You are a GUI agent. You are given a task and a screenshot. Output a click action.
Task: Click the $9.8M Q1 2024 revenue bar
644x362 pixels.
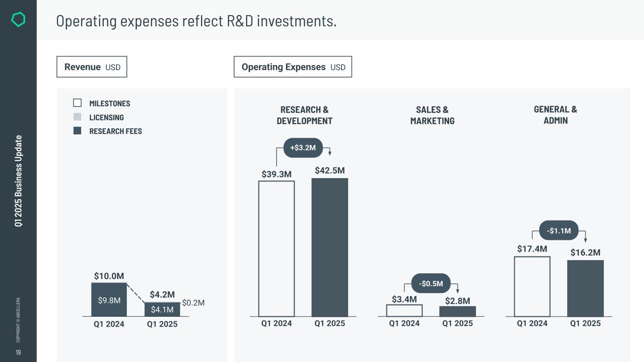109,300
